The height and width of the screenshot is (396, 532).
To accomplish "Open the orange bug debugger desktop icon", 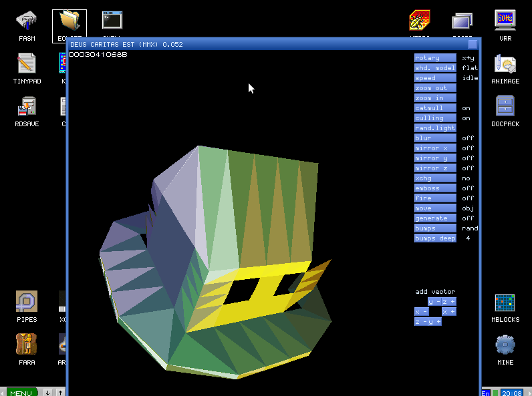I will coord(420,20).
